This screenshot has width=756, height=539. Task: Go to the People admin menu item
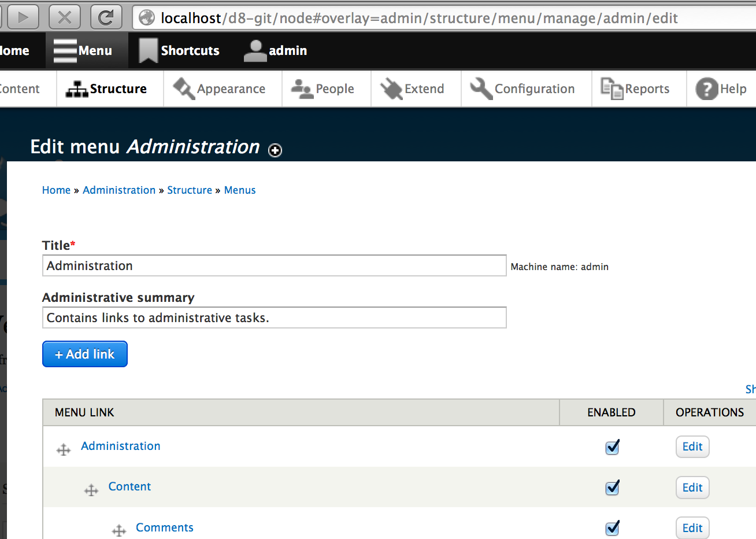tap(327, 89)
